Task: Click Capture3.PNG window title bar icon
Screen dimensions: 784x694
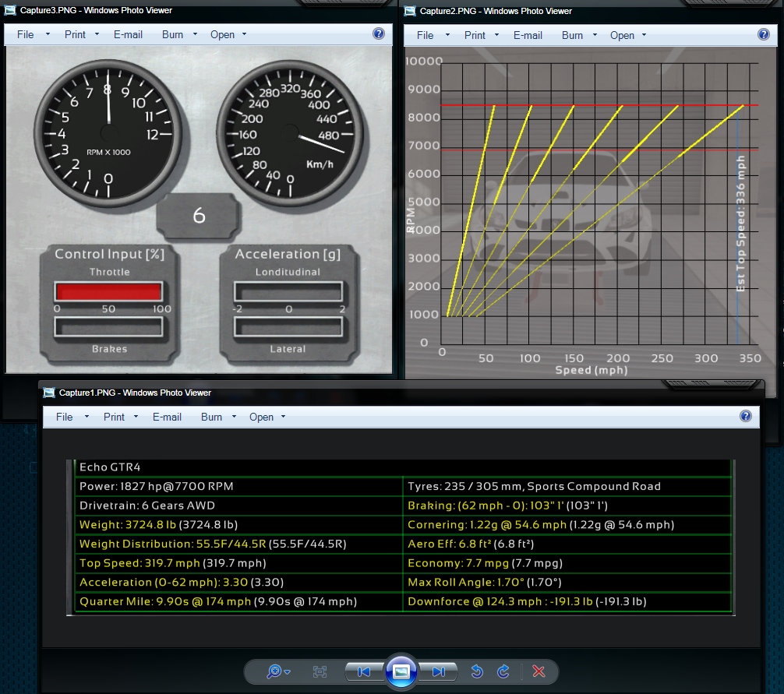Action: pyautogui.click(x=10, y=10)
